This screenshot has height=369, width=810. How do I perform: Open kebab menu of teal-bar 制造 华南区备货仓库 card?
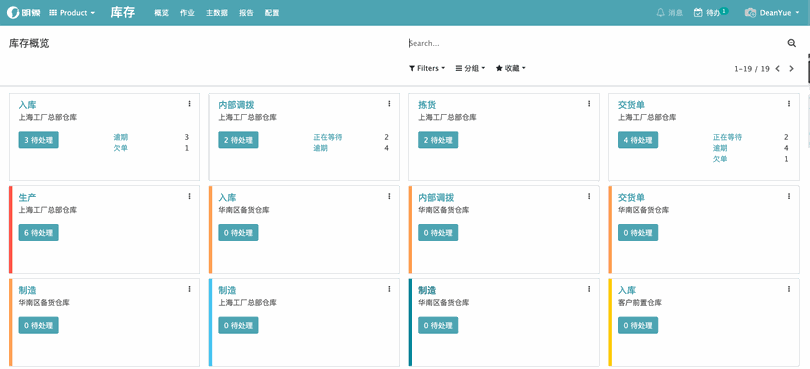[x=589, y=289]
